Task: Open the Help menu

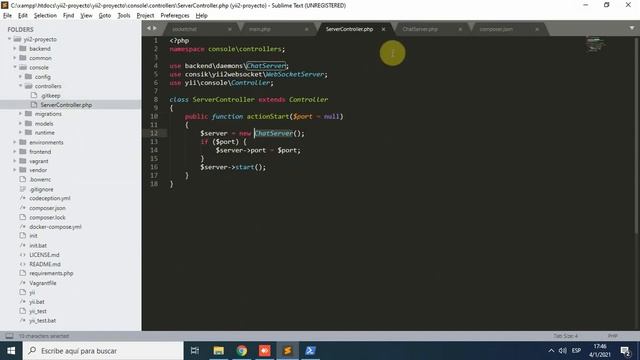Action: [x=202, y=16]
